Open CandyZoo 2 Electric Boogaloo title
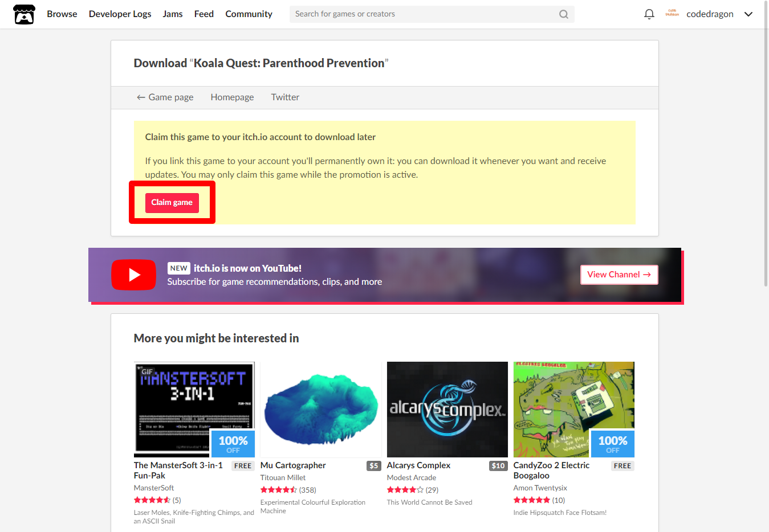The height and width of the screenshot is (532, 769). pos(551,470)
